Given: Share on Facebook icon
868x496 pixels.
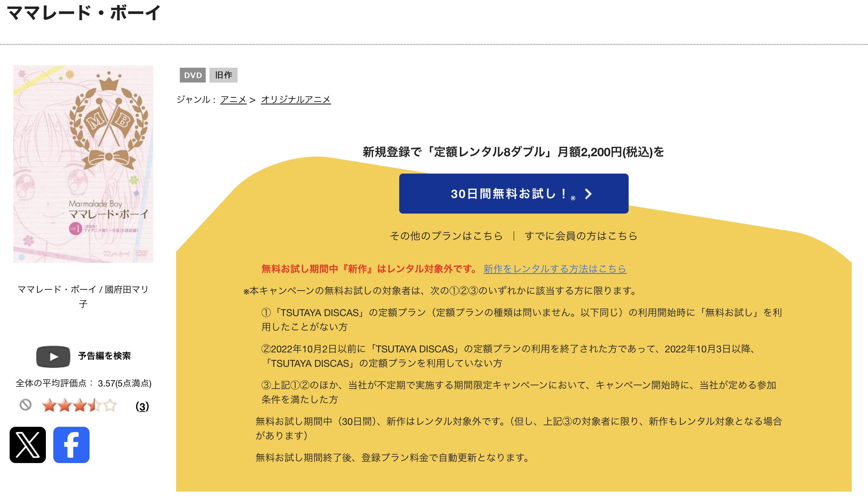Looking at the screenshot, I should [x=71, y=445].
